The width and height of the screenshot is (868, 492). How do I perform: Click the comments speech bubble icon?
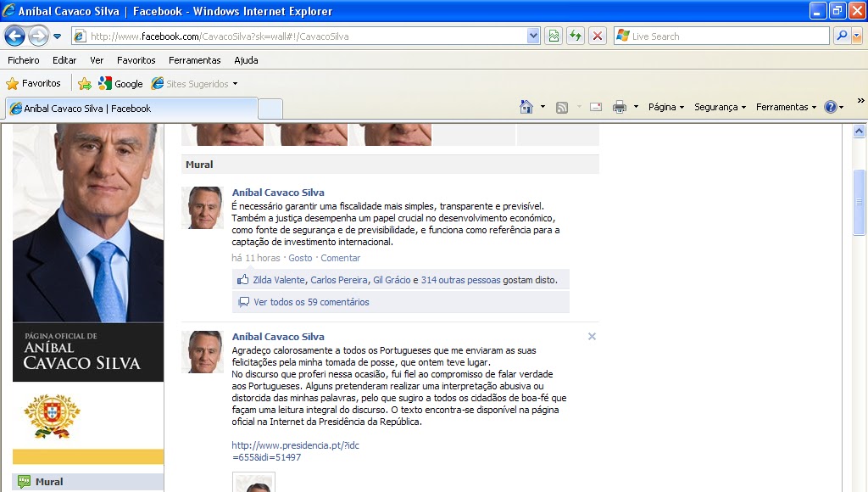243,302
